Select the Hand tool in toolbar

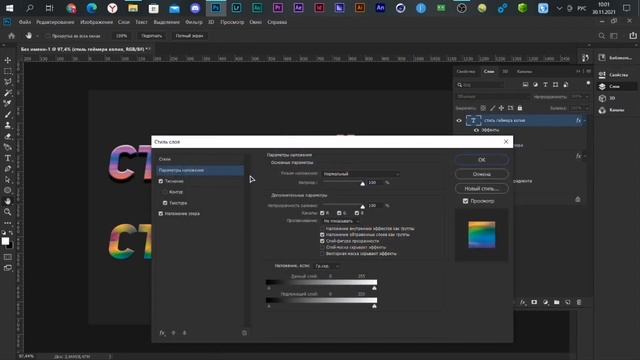pyautogui.click(x=8, y=201)
